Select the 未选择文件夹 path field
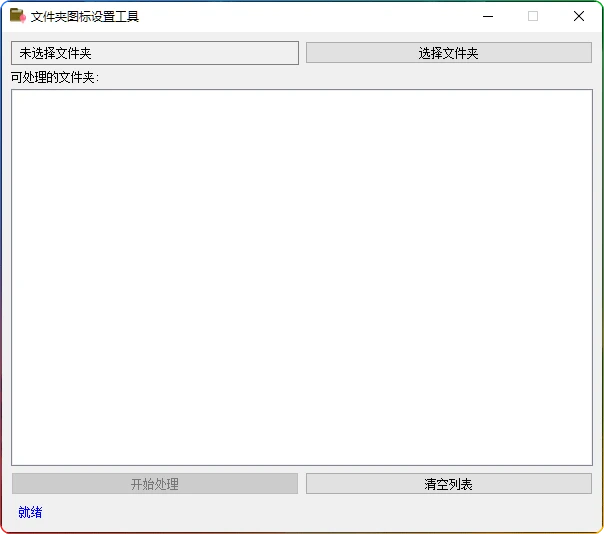The height and width of the screenshot is (534, 604). click(x=155, y=53)
